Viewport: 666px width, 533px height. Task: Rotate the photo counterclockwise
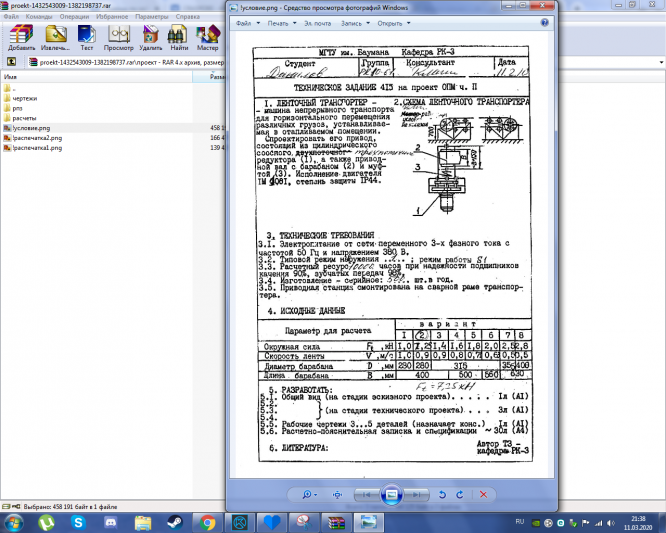pos(442,495)
